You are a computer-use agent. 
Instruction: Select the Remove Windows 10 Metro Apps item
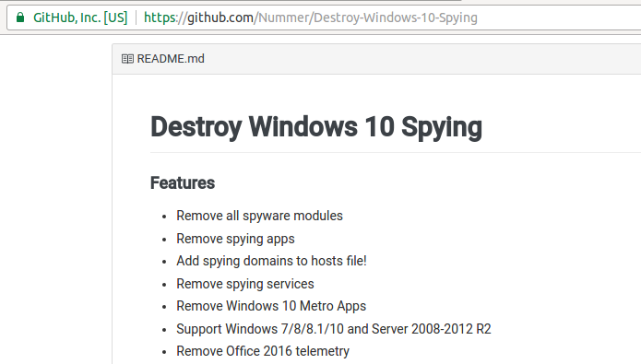point(271,306)
